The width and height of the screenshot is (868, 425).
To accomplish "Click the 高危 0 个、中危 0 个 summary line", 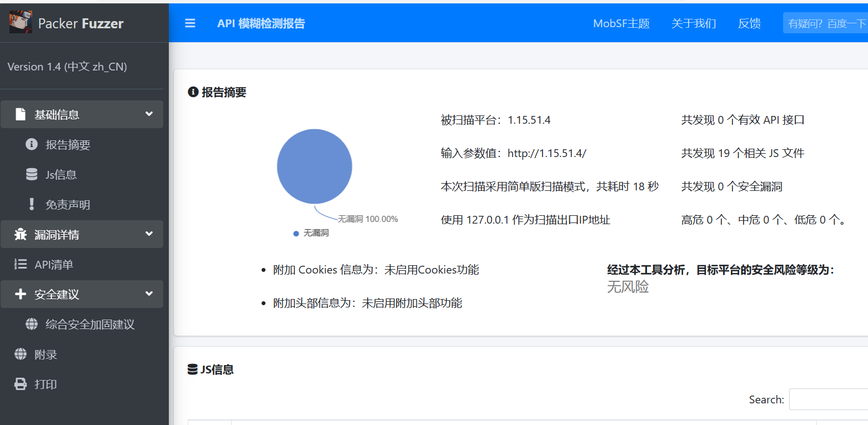I will click(764, 220).
